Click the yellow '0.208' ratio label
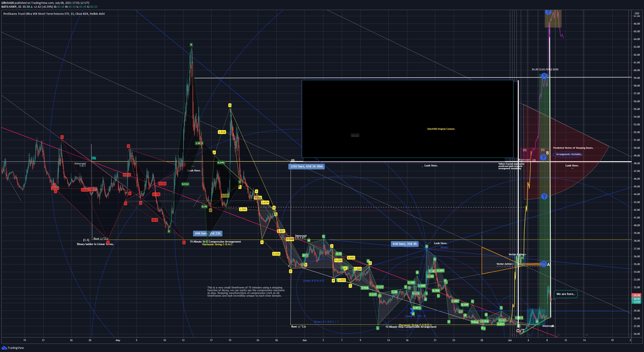The width and height of the screenshot is (644, 352). click(338, 260)
